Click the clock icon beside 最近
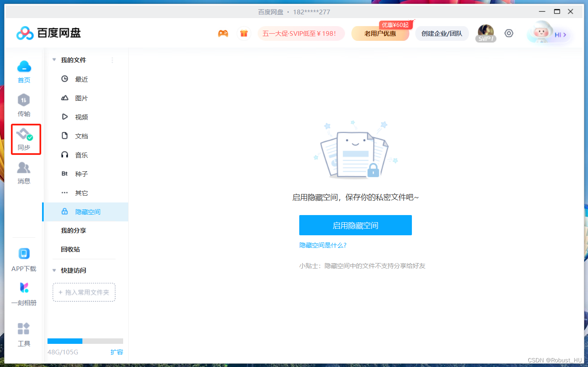 click(65, 79)
